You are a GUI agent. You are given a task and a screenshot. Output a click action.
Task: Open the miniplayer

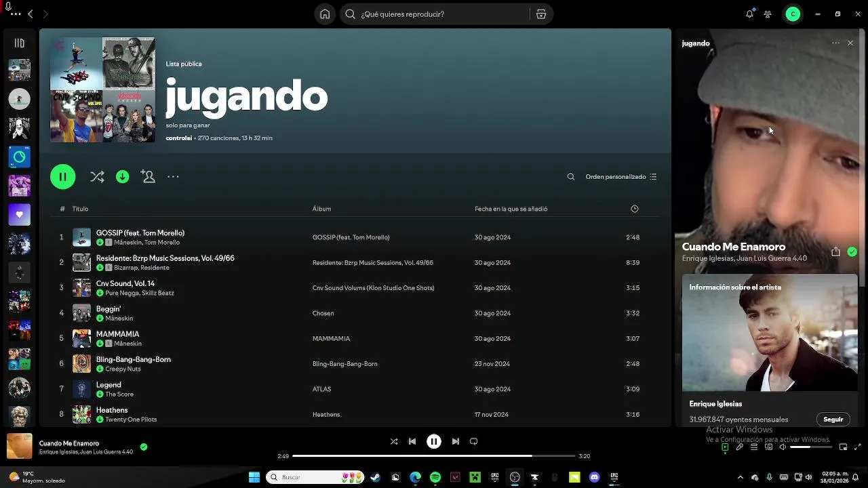pyautogui.click(x=843, y=447)
